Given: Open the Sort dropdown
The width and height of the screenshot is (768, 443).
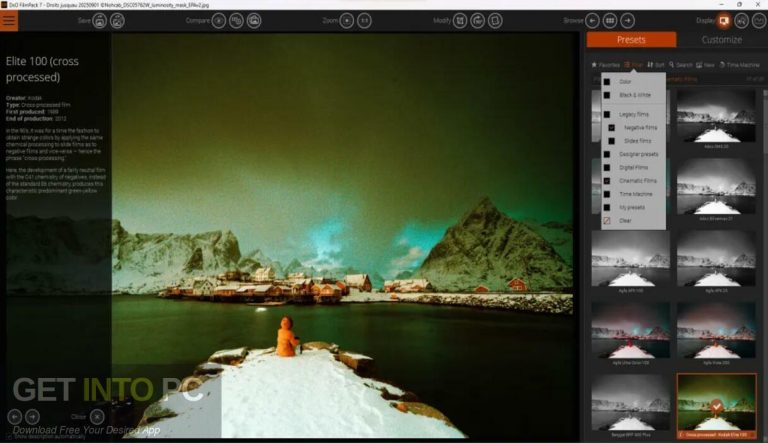Looking at the screenshot, I should point(656,64).
